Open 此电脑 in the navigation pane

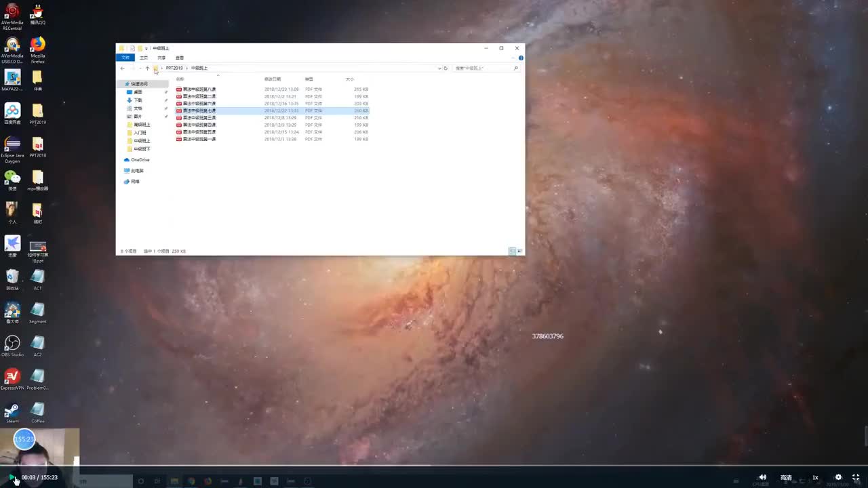coord(137,171)
